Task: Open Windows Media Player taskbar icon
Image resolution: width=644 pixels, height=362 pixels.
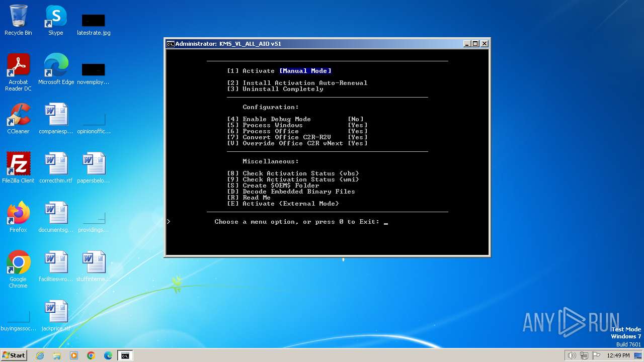Action: tap(74, 355)
